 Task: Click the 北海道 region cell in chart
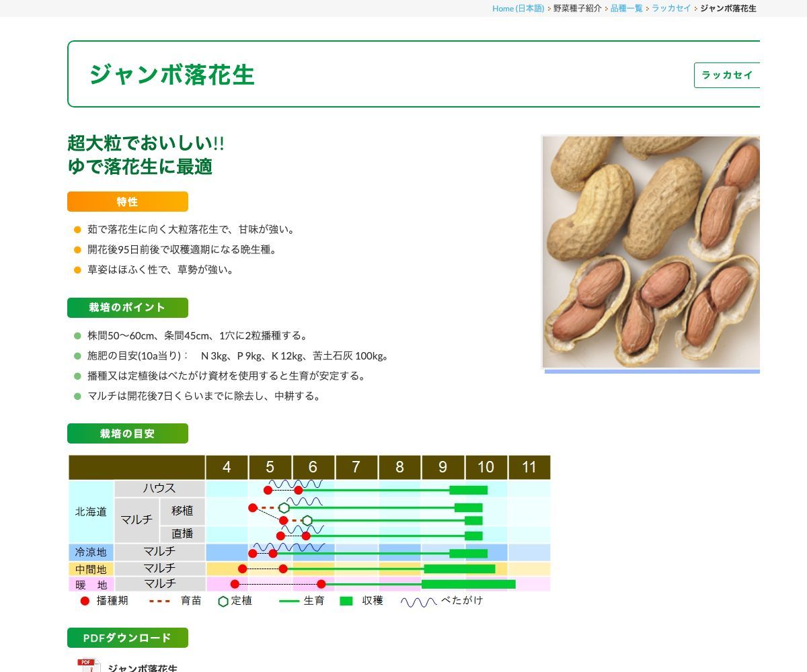(91, 511)
